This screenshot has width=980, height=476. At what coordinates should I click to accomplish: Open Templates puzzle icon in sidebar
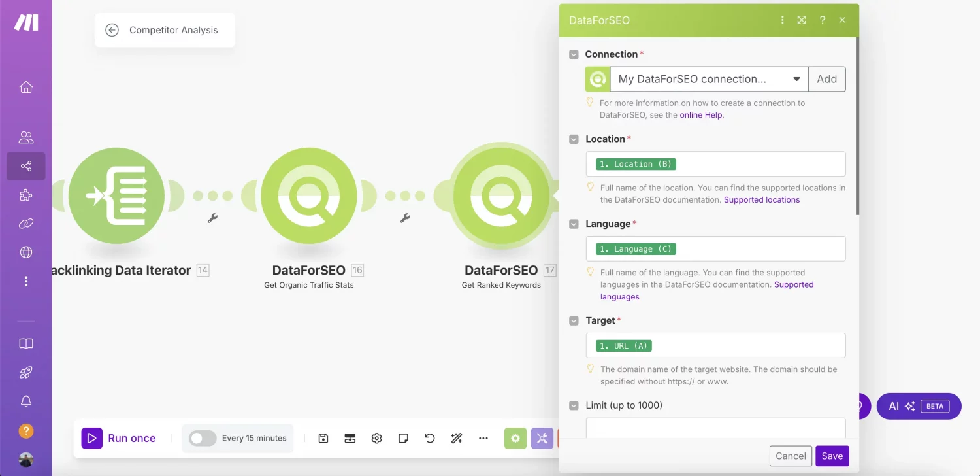[x=26, y=195]
